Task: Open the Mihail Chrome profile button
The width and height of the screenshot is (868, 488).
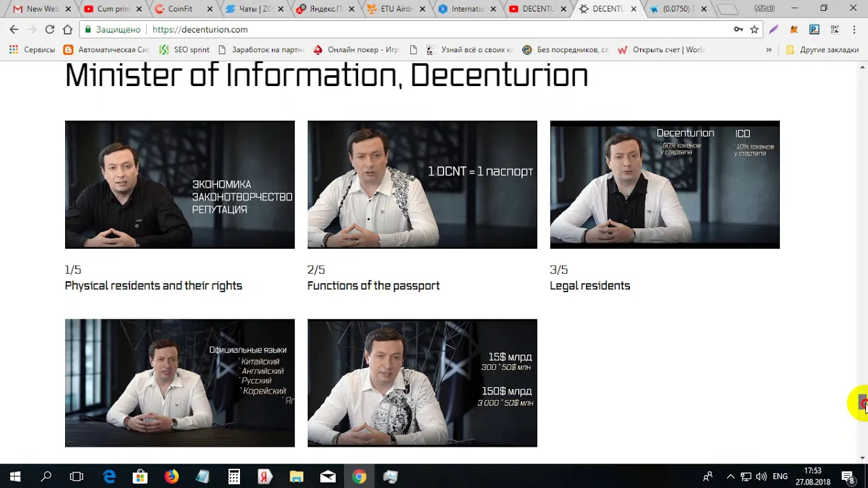Action: [x=764, y=8]
